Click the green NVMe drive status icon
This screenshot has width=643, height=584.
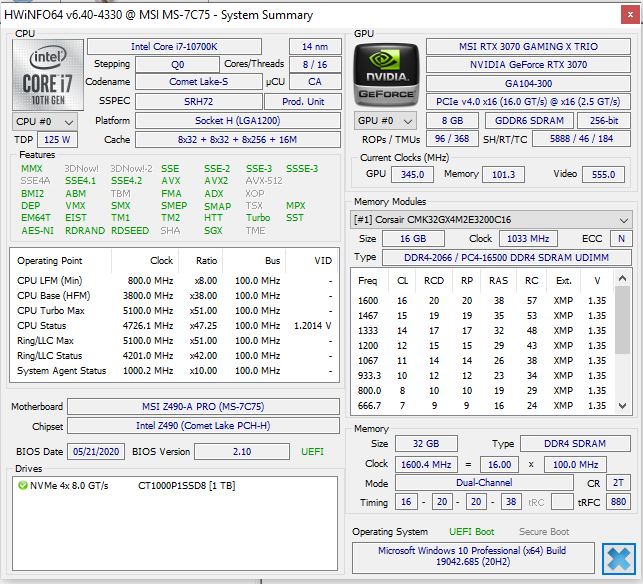click(23, 486)
